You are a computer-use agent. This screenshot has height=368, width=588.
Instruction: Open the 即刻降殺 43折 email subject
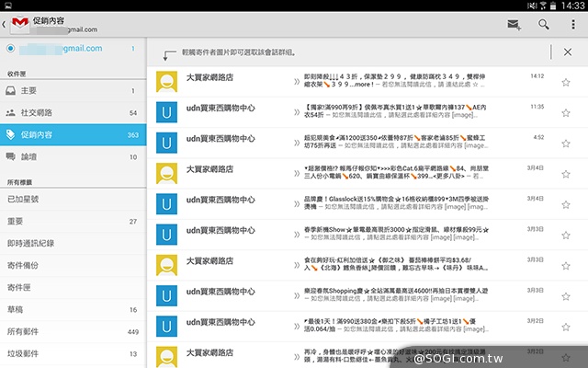coord(394,80)
